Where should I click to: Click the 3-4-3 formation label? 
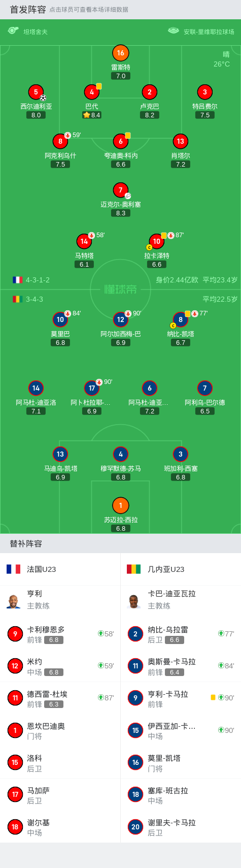pos(35,299)
